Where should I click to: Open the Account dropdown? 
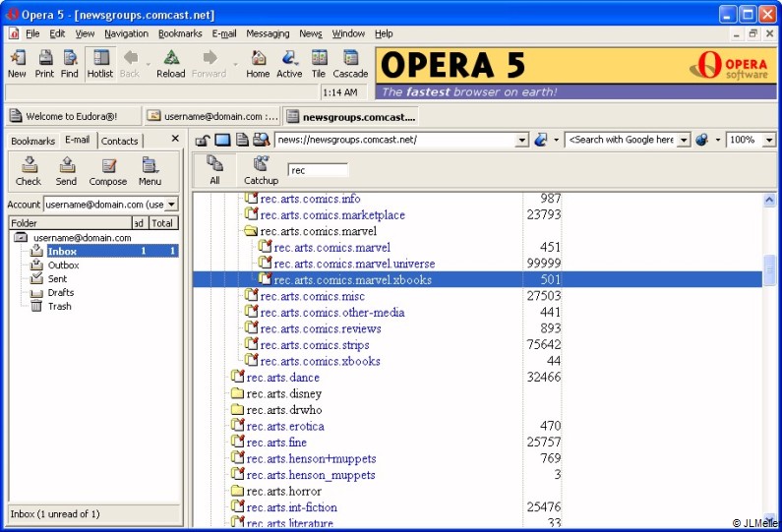point(171,204)
